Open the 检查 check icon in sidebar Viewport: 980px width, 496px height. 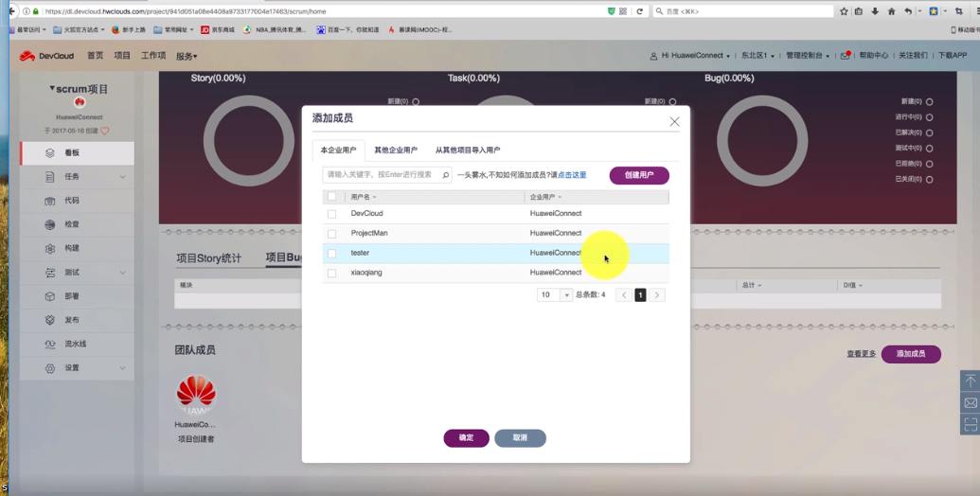(x=50, y=225)
